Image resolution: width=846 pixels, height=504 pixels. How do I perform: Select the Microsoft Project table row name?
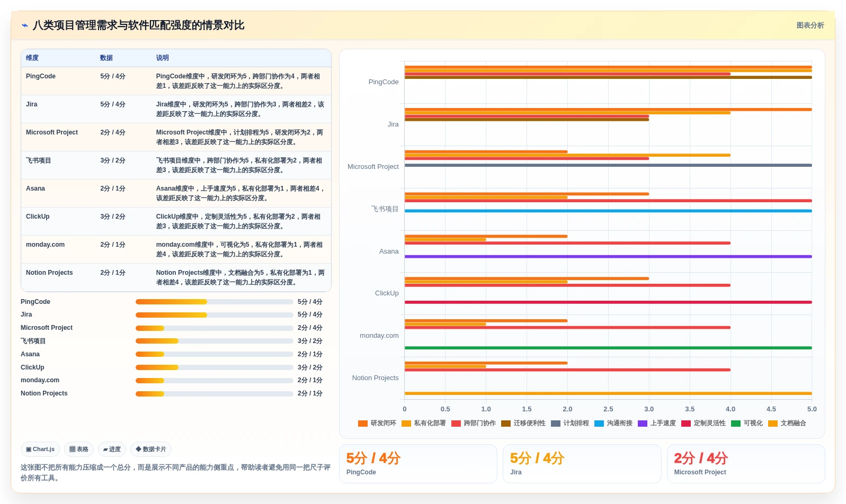click(x=52, y=132)
